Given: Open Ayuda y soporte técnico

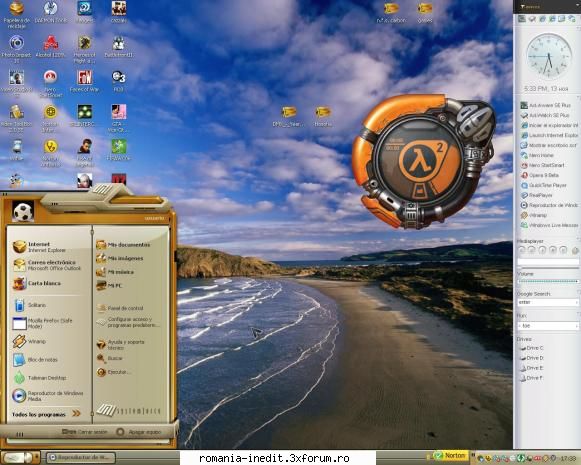Looking at the screenshot, I should pyautogui.click(x=121, y=345).
